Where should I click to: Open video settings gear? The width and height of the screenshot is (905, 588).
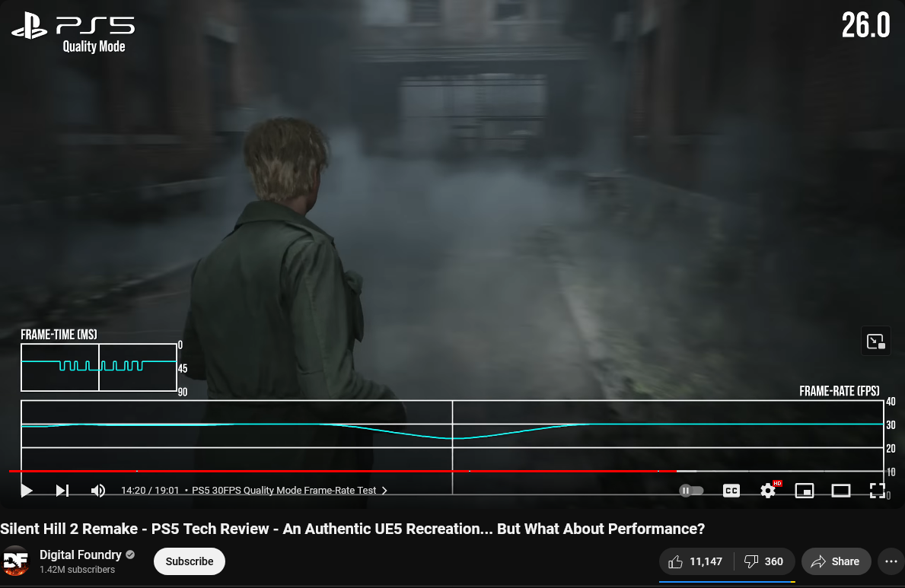coord(768,491)
